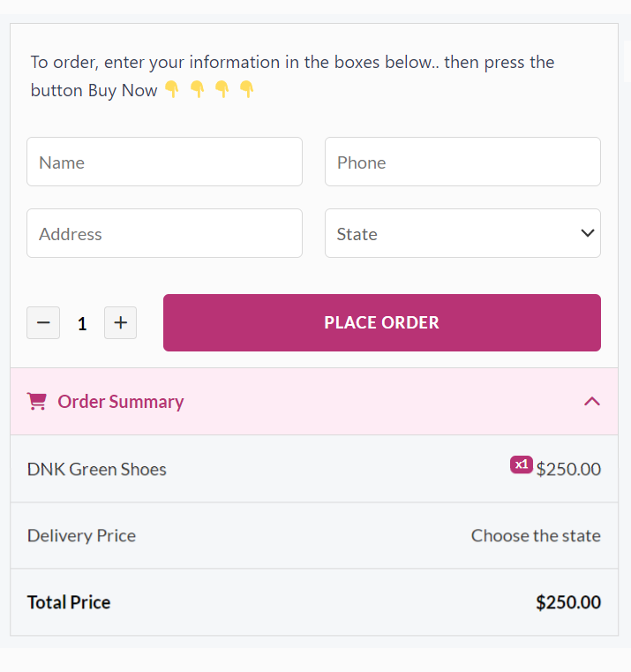Viewport: 631px width, 672px height.
Task: Click the Delivery Price label
Action: [x=81, y=535]
